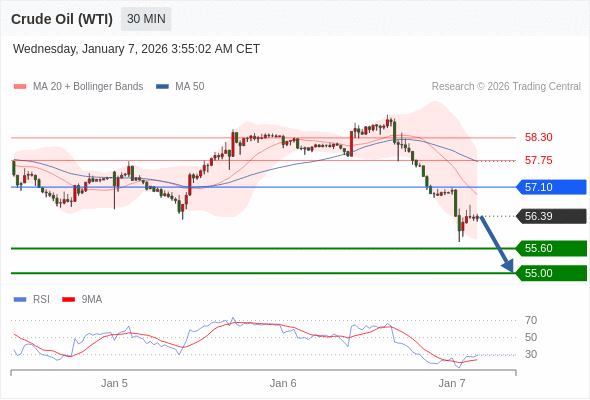The height and width of the screenshot is (400, 590).
Task: Click the MA 20 + Bollinger Bands legend label
Action: (x=88, y=87)
